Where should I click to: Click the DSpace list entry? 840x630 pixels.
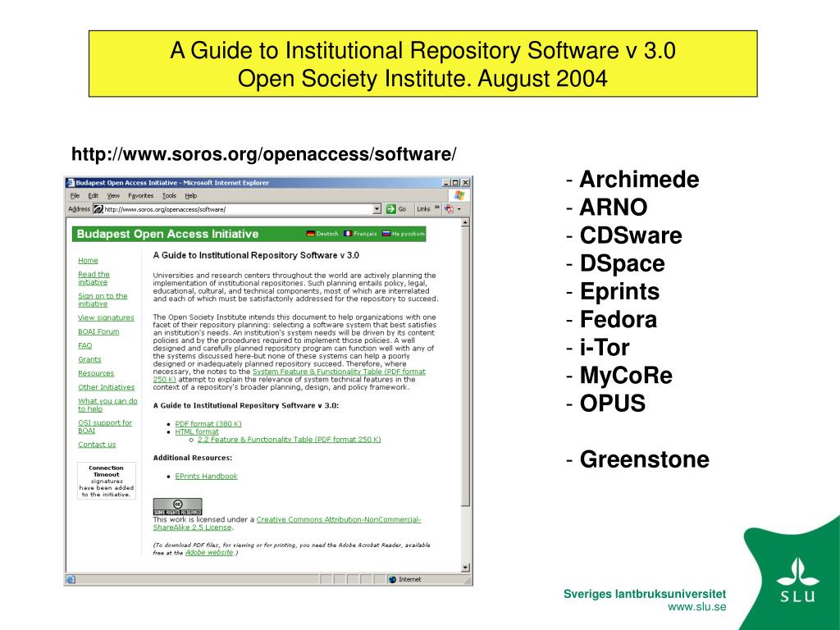(622, 263)
